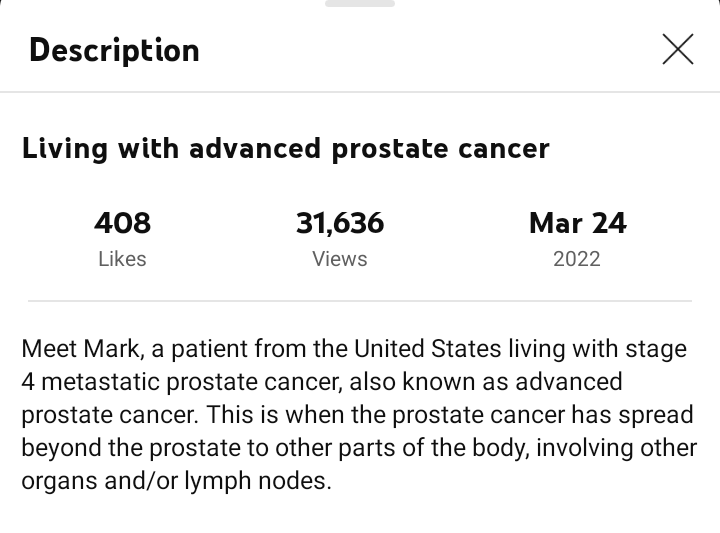
Task: Tap the Views label
Action: click(x=340, y=259)
